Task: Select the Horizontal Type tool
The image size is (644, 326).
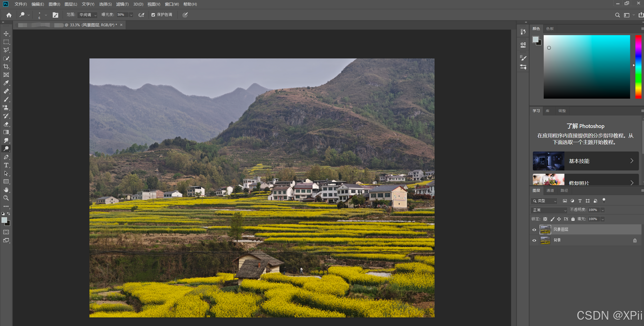Action: [6, 165]
